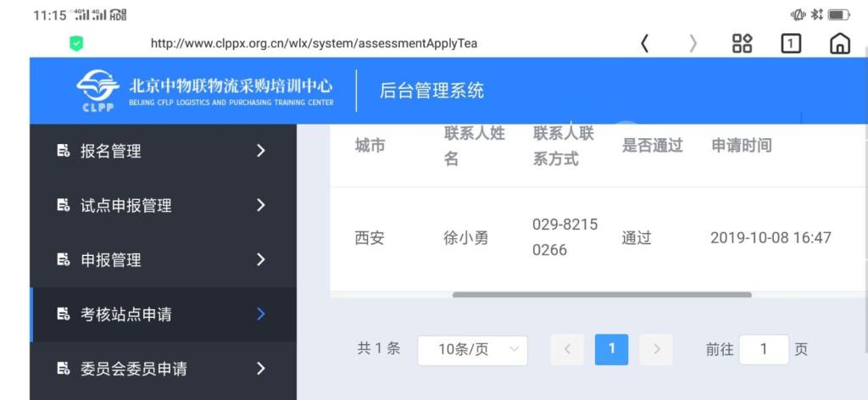Open 委员会委员申请 sidebar menu item

pyautogui.click(x=133, y=369)
